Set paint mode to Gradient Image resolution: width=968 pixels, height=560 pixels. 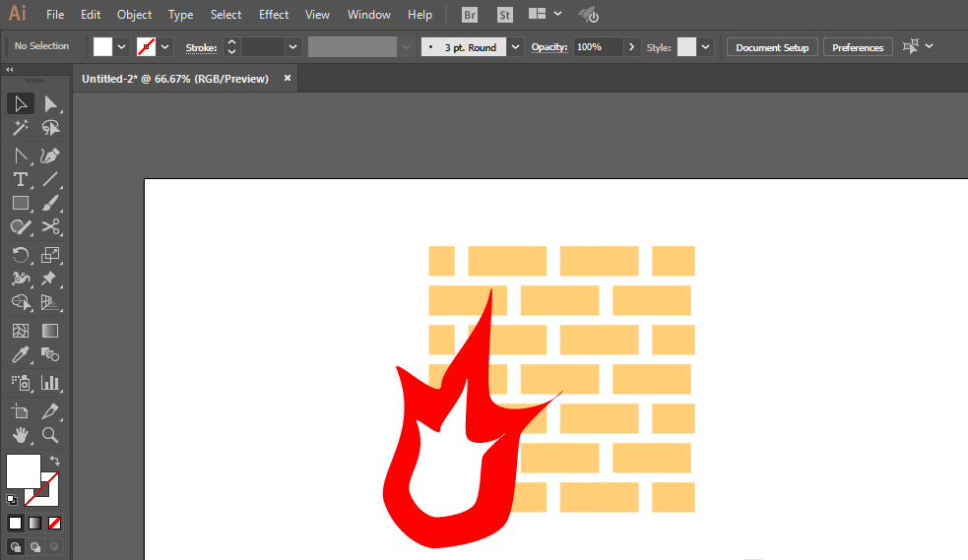[x=35, y=523]
